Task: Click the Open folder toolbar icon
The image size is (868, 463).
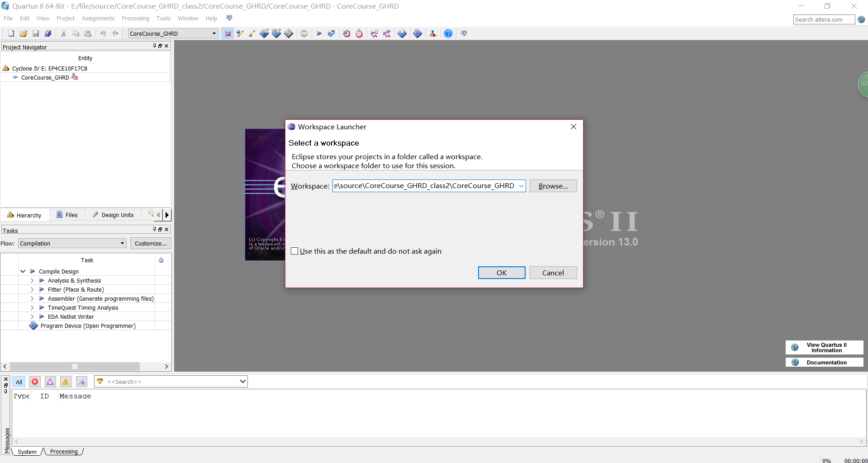Action: (x=24, y=33)
